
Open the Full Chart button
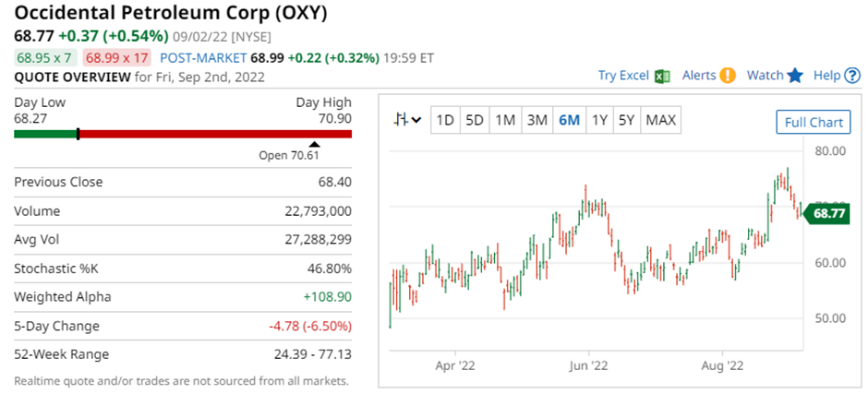(813, 122)
